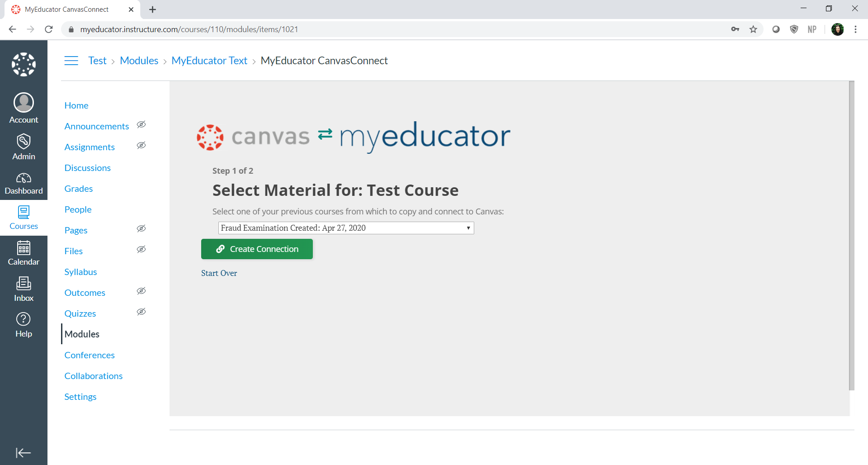868x465 pixels.
Task: Click the hidden-eye icon beside Outcomes
Action: [x=141, y=291]
